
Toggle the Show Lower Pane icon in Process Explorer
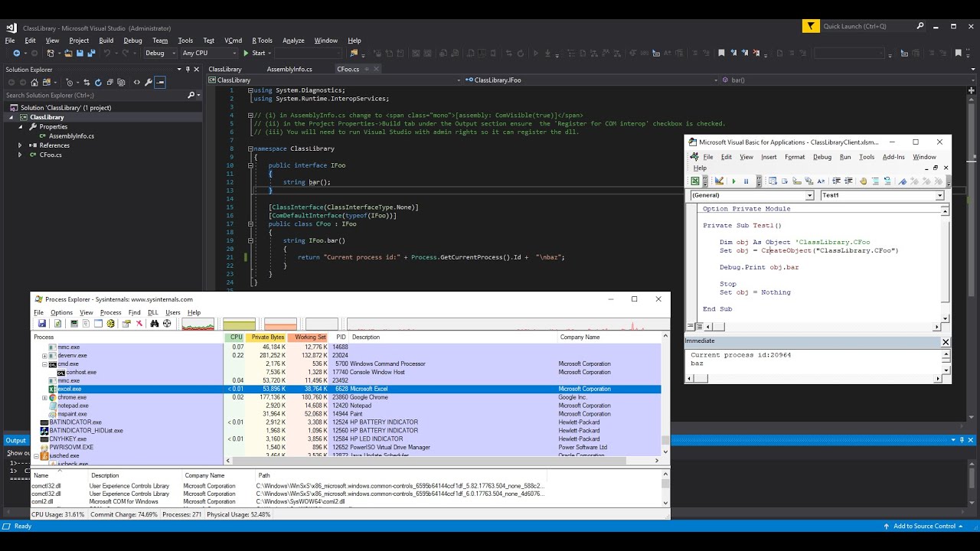click(98, 324)
